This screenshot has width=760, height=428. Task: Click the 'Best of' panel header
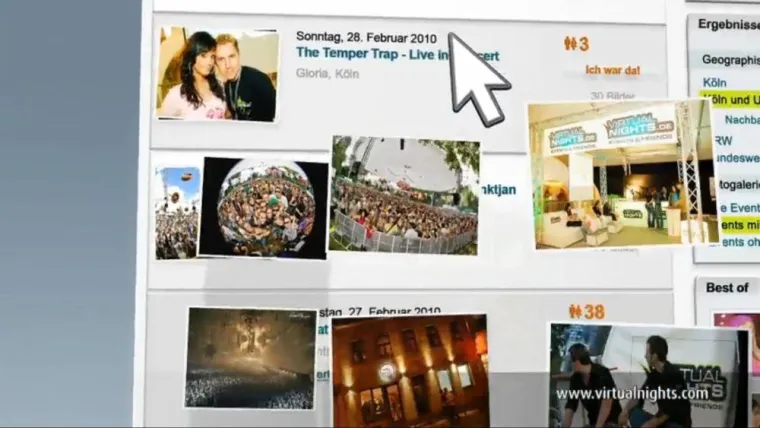click(x=728, y=287)
